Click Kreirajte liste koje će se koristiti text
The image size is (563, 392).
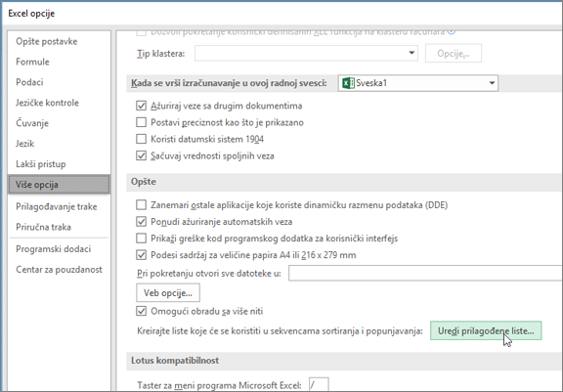click(x=280, y=331)
